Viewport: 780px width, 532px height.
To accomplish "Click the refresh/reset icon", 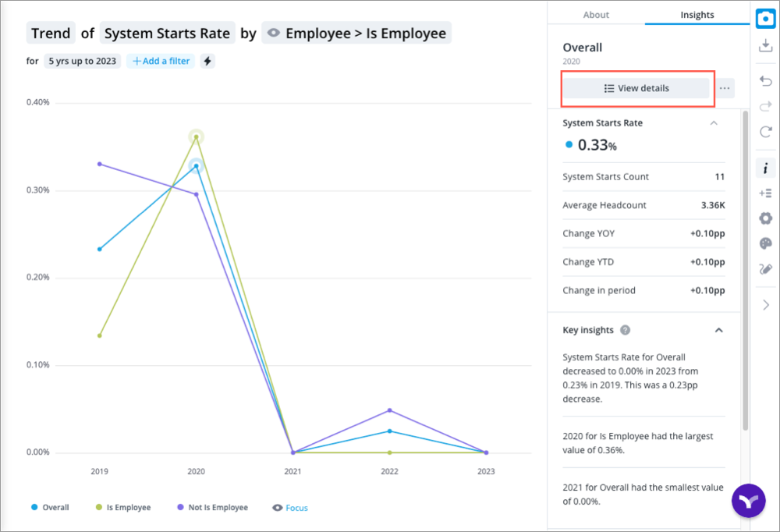I will 765,132.
